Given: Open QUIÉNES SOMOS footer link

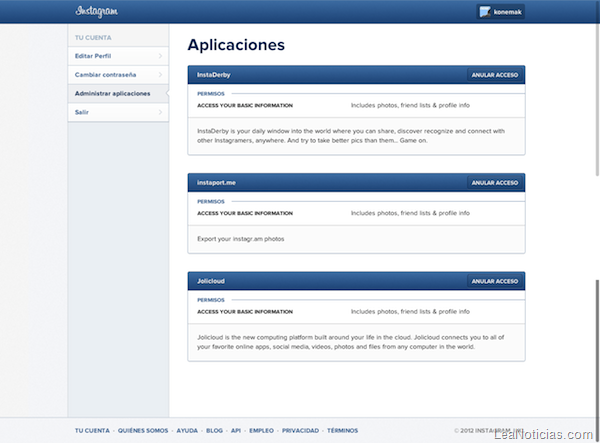Looking at the screenshot, I should point(143,430).
